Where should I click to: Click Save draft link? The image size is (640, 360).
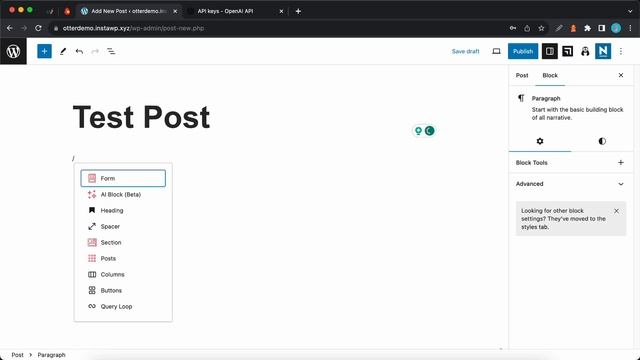tap(465, 51)
